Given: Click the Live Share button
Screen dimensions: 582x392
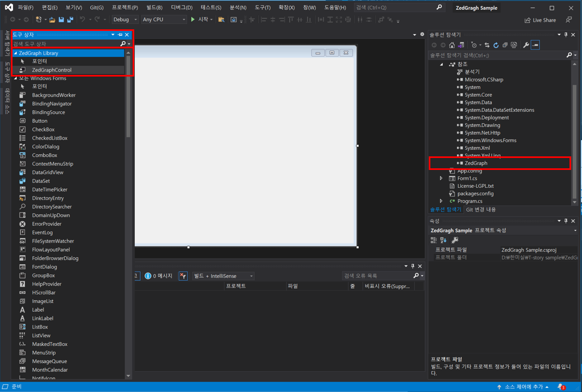Looking at the screenshot, I should coord(540,20).
